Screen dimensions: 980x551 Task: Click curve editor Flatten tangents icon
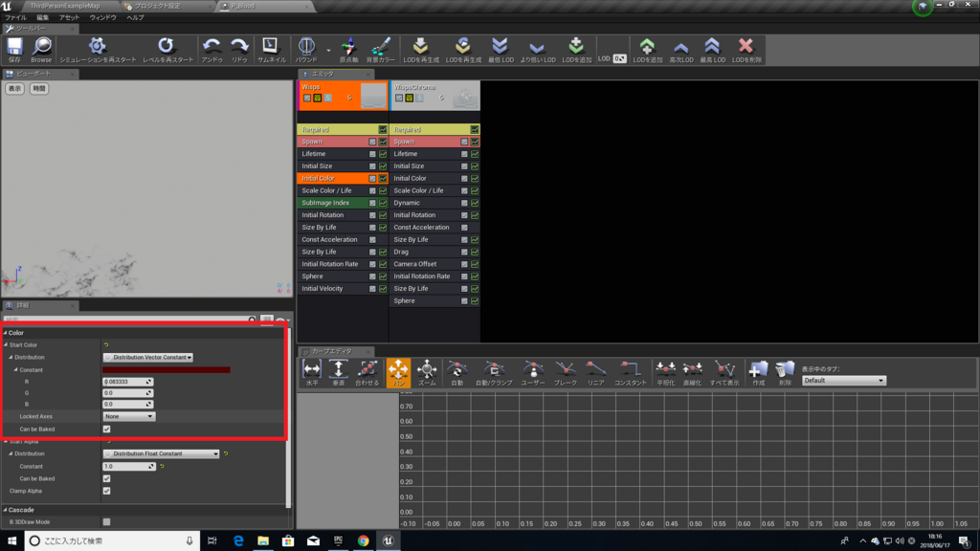click(x=665, y=373)
